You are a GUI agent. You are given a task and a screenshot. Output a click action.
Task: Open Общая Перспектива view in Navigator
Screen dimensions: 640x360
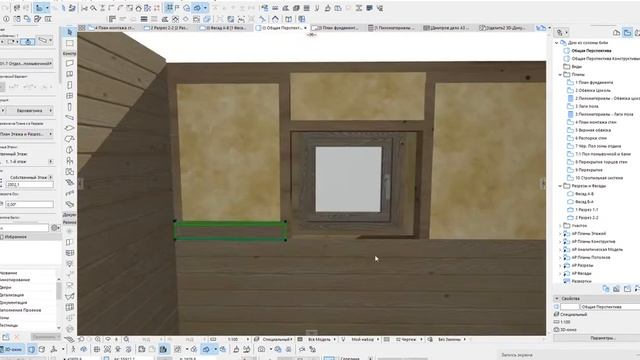coord(591,51)
